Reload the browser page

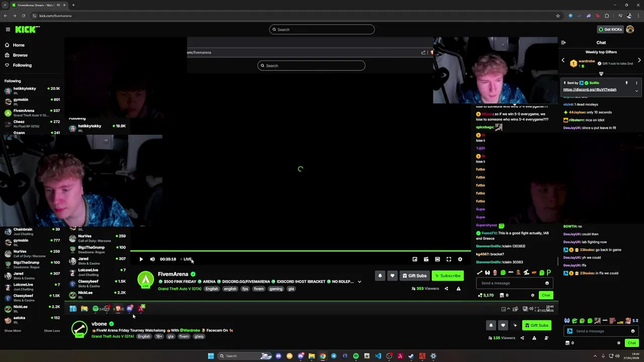[23, 16]
